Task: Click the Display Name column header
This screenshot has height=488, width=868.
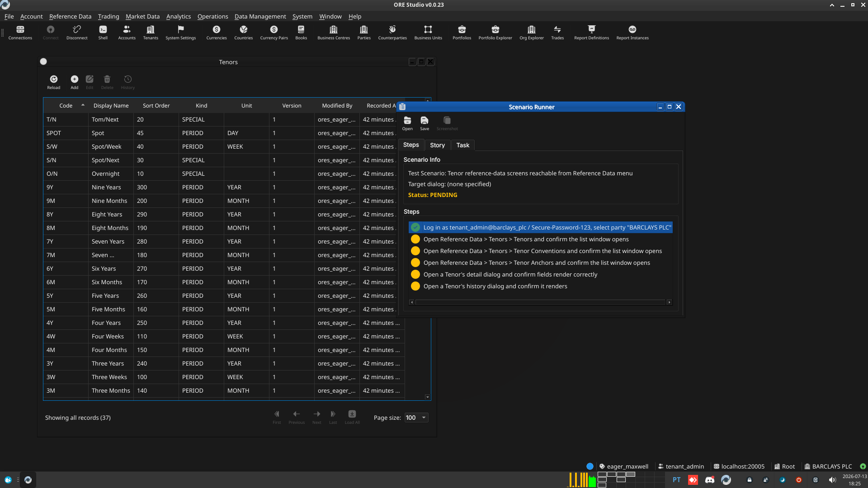Action: coord(111,105)
